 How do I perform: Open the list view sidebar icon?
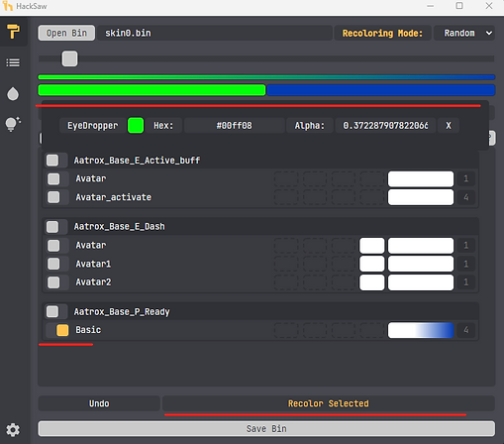(x=13, y=62)
